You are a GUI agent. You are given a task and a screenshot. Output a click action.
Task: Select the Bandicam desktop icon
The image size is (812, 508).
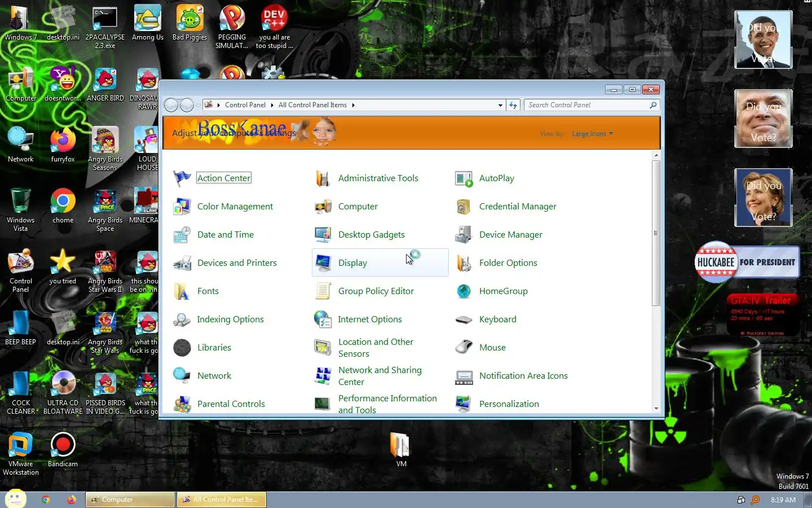63,450
